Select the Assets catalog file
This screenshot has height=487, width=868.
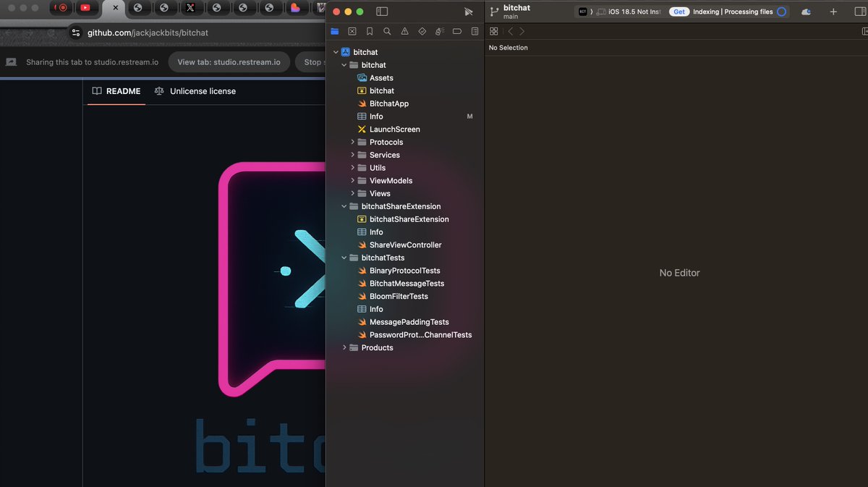coord(376,78)
